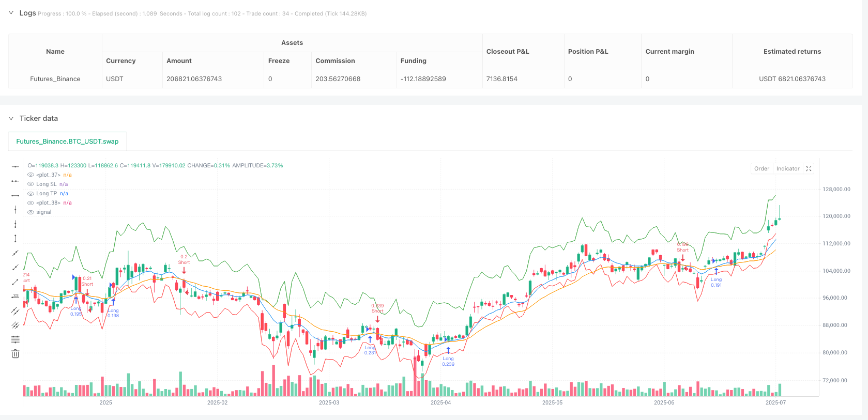Select the horizontal straight line drawing tool
The width and height of the screenshot is (868, 420).
[x=16, y=166]
